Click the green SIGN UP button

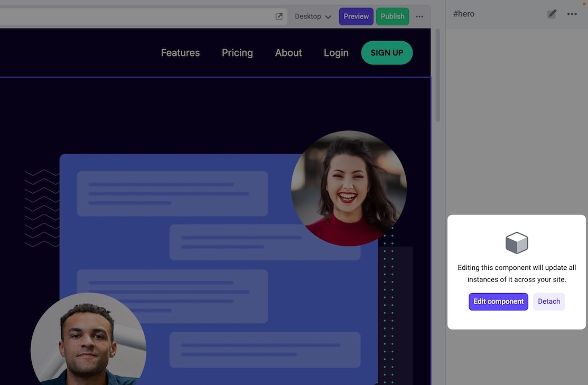point(387,53)
